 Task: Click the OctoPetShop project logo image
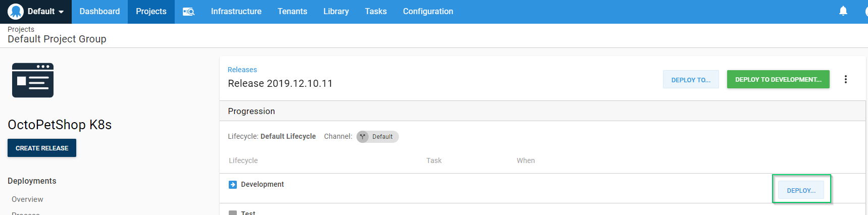pyautogui.click(x=33, y=80)
